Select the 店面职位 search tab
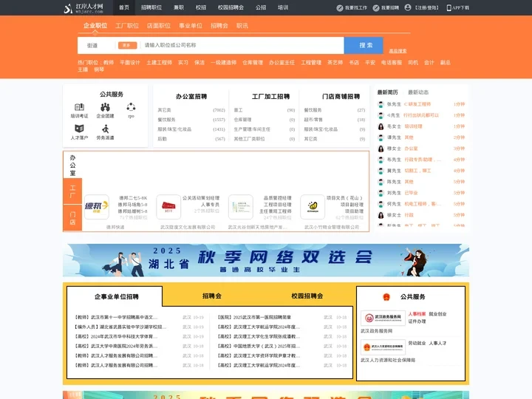532x399 pixels. (x=159, y=26)
